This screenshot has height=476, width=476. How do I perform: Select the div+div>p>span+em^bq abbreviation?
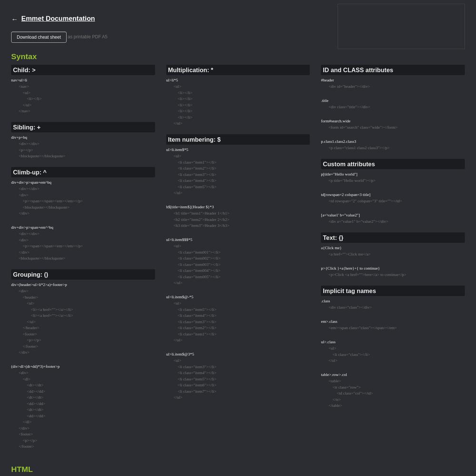31,182
